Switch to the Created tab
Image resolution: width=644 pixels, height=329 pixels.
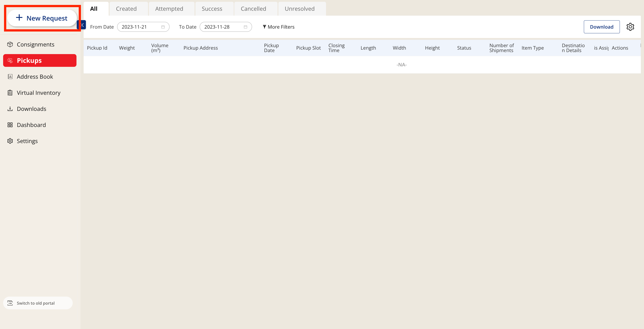[126, 9]
